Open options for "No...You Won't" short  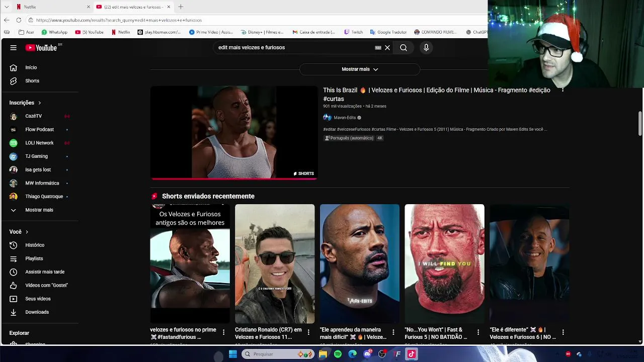click(478, 332)
